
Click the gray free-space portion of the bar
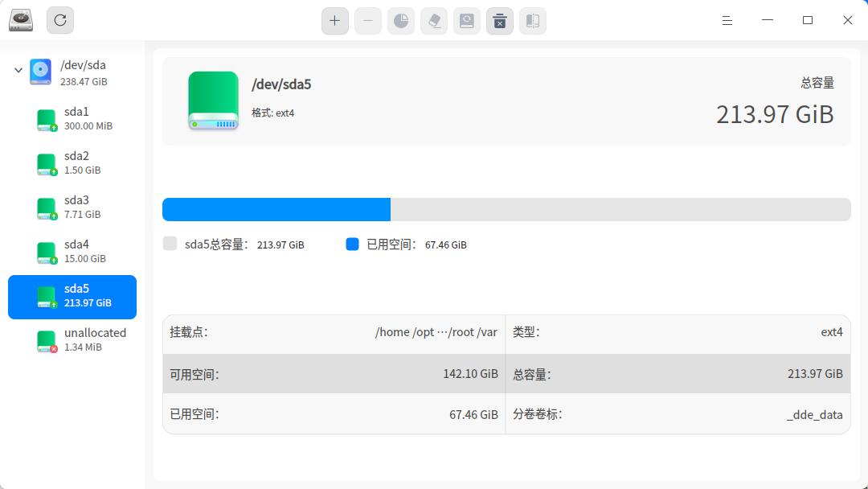click(x=620, y=209)
